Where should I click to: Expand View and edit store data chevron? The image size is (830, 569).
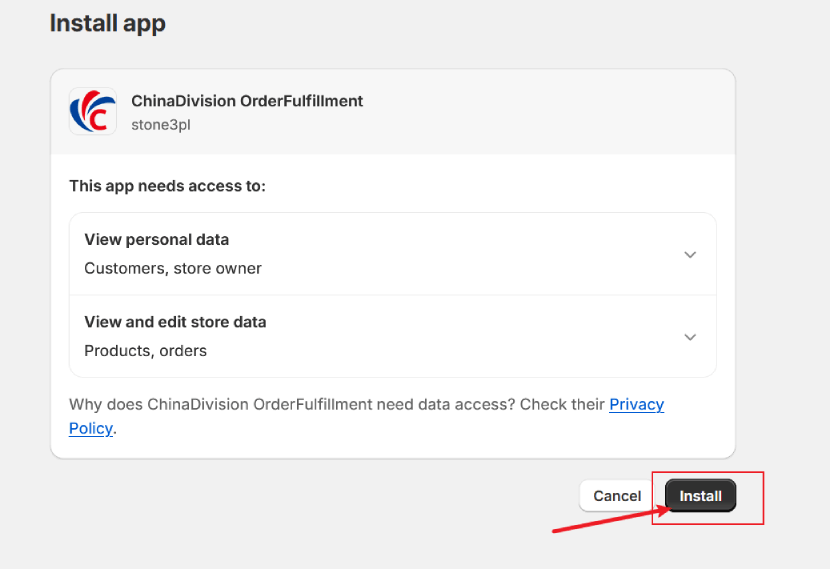tap(690, 337)
